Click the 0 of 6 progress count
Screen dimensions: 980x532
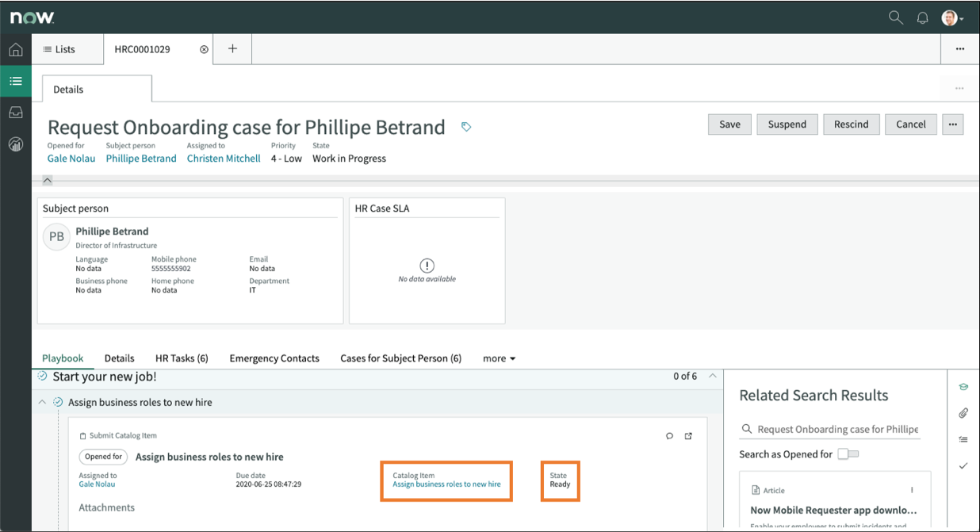coord(684,376)
